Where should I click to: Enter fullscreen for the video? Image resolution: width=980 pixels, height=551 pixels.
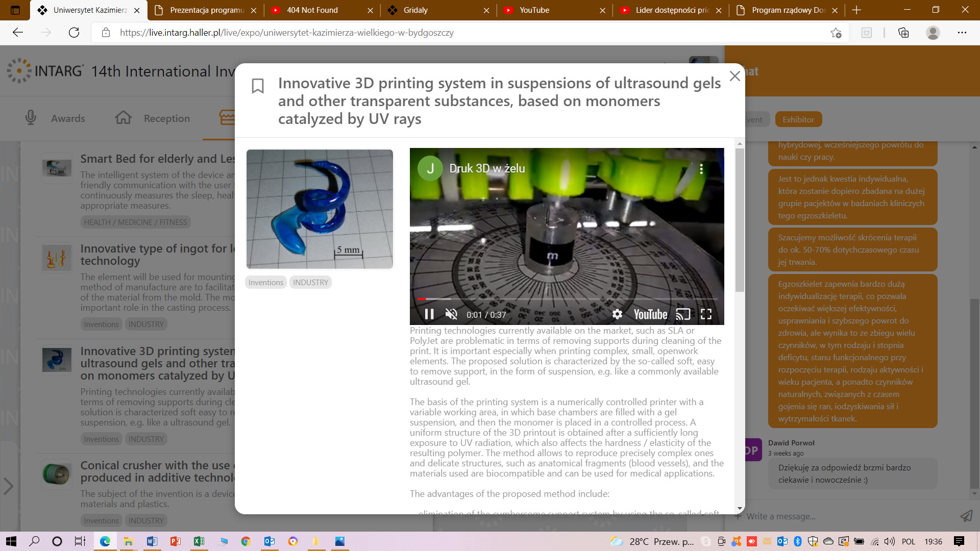click(706, 314)
